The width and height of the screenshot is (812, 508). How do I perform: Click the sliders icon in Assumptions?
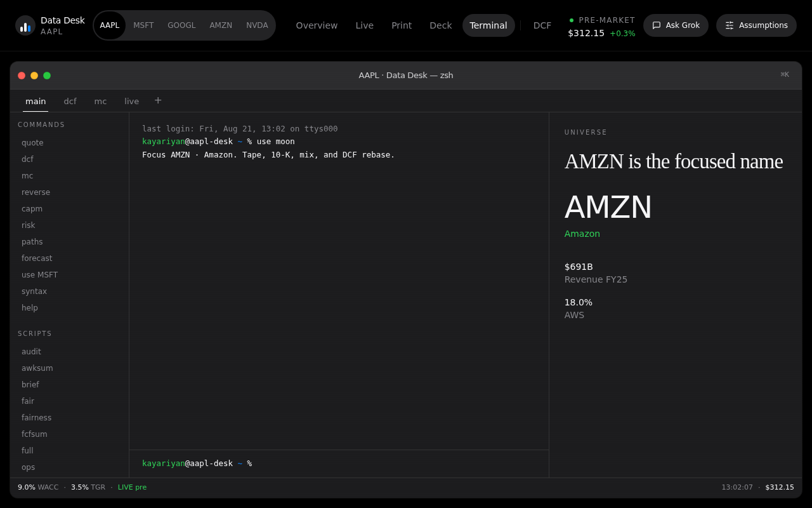click(x=730, y=25)
